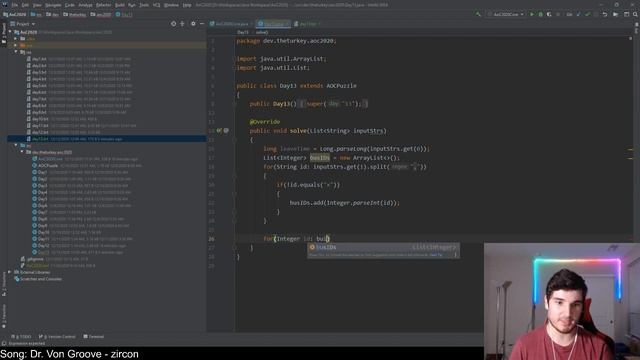
Task: Click the Build project hammer icon
Action: [x=478, y=14]
